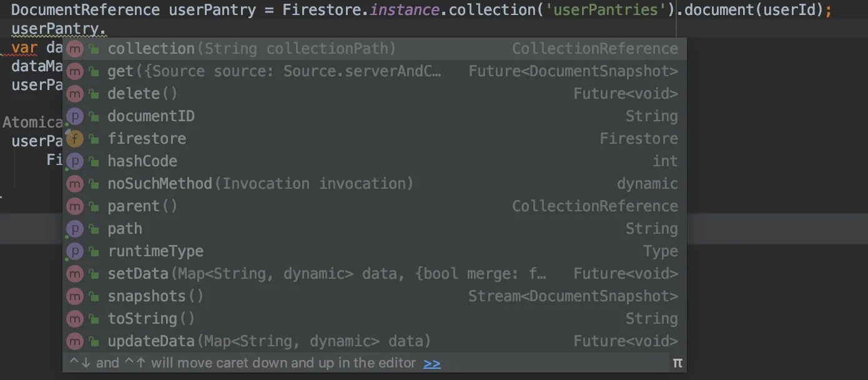Select the collection(String collectionPath) suggestion
868x380 pixels.
(x=375, y=49)
